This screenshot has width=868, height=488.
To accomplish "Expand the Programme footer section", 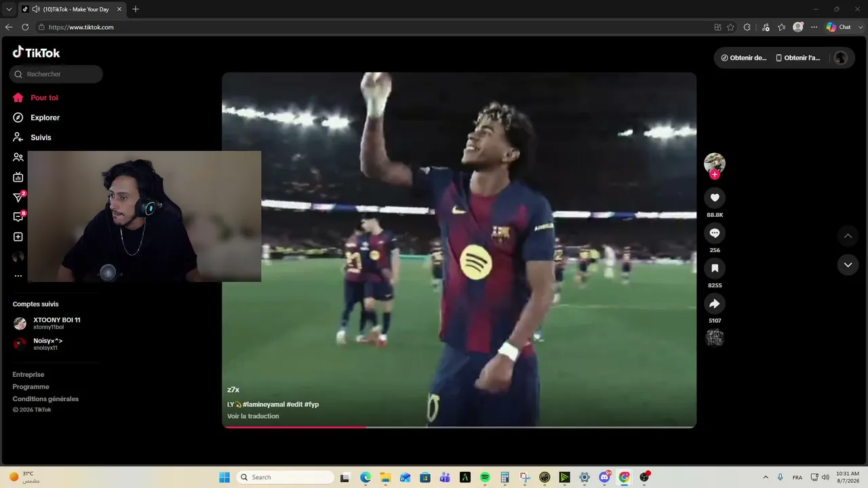I will (31, 386).
